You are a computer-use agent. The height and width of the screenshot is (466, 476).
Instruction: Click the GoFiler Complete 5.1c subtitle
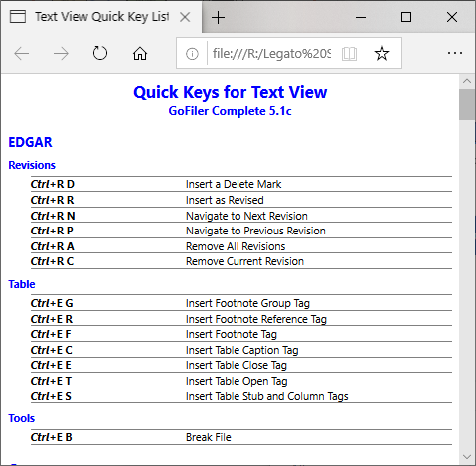point(230,111)
